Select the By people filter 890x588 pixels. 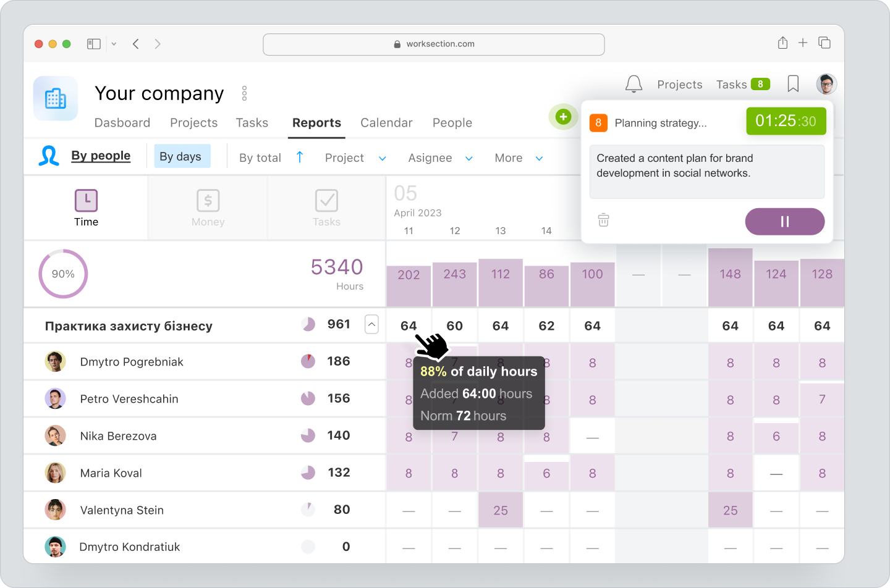click(x=101, y=156)
